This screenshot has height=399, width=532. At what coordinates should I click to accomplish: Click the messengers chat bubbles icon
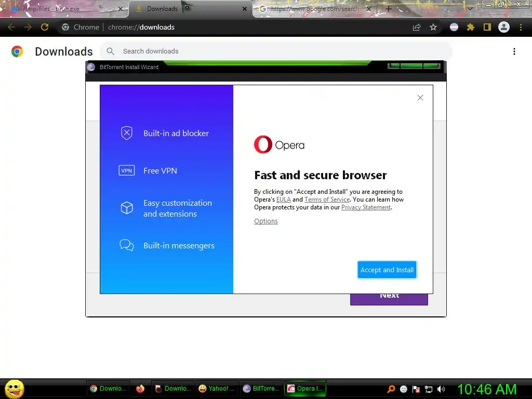(x=127, y=245)
